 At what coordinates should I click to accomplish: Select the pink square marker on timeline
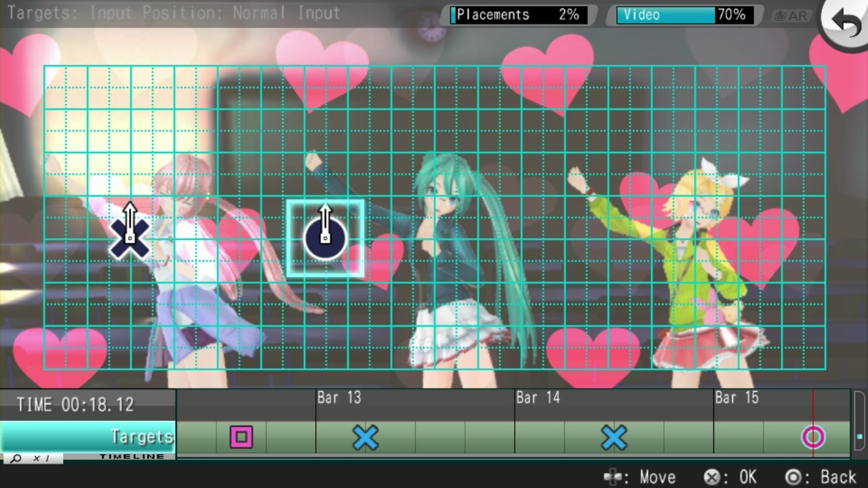pyautogui.click(x=241, y=437)
